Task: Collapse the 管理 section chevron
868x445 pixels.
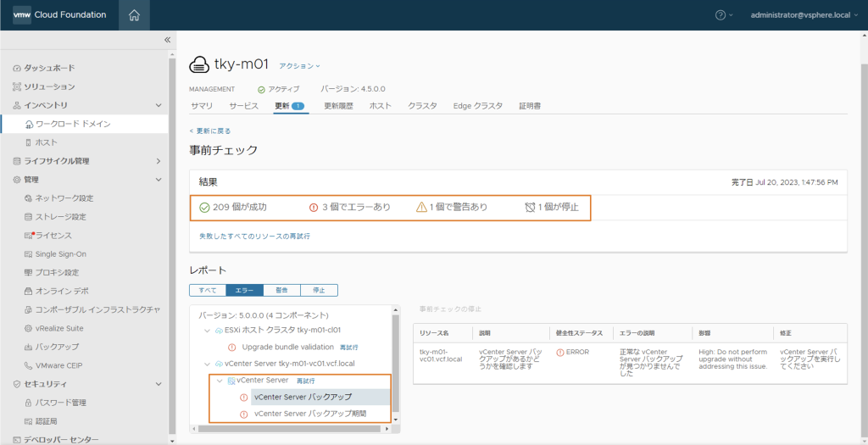Action: (x=159, y=180)
